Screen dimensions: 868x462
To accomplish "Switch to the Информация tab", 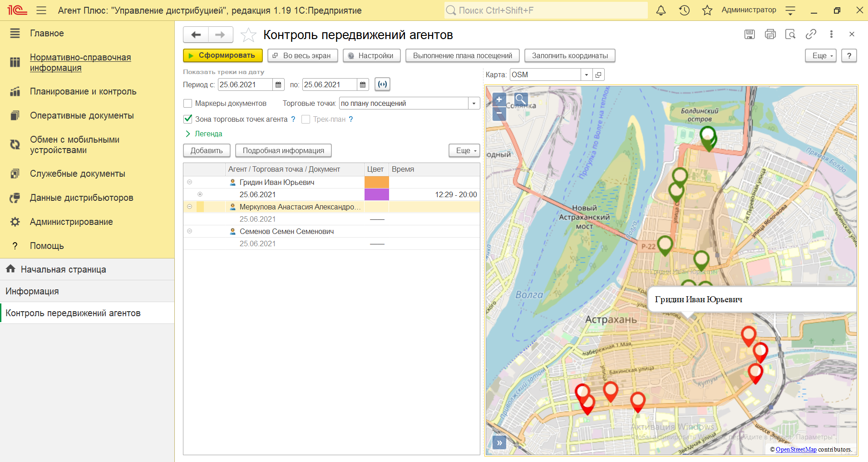I will point(87,291).
